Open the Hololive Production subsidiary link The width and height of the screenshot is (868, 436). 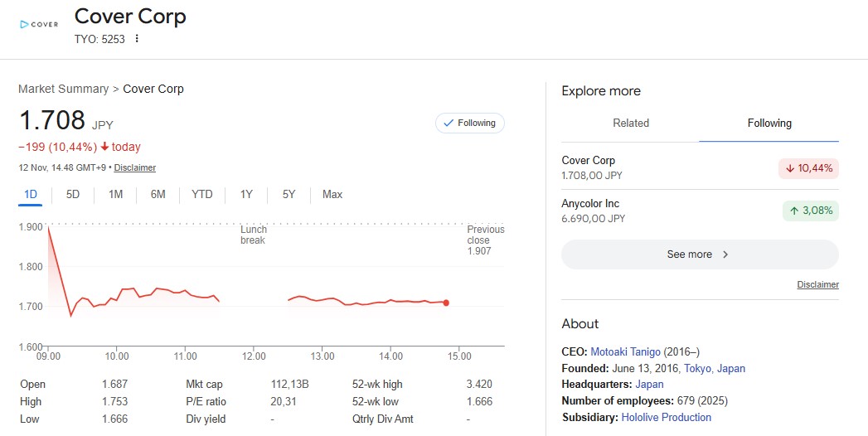point(666,417)
